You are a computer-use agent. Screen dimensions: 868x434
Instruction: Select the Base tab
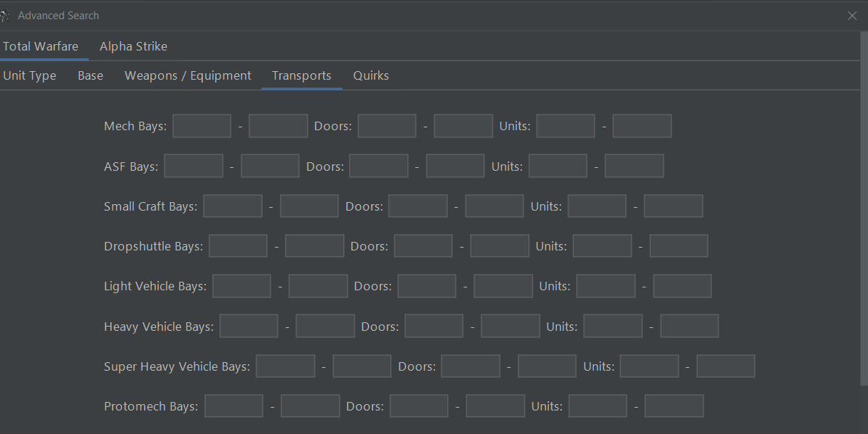[x=90, y=75]
